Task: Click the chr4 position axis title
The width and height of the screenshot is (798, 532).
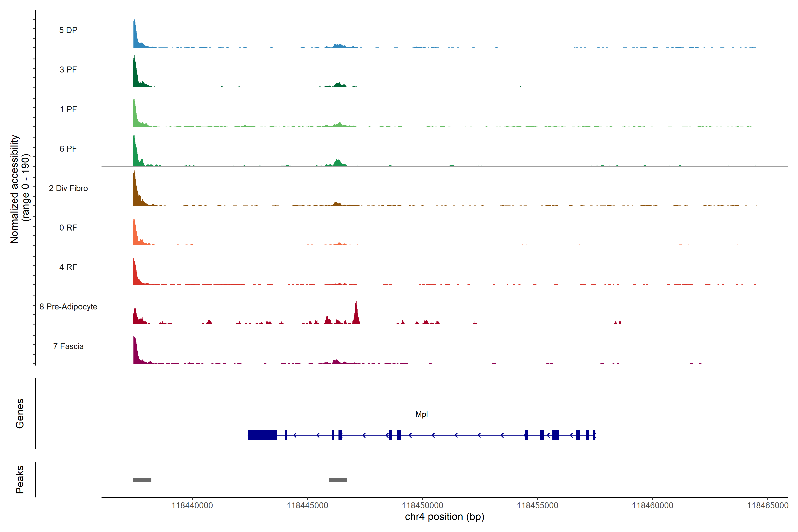Action: coord(444,517)
